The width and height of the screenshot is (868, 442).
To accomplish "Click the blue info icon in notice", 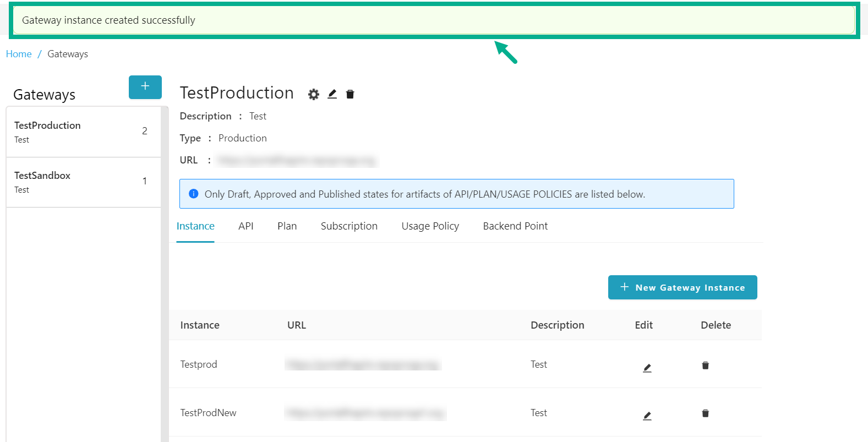I will pyautogui.click(x=193, y=194).
